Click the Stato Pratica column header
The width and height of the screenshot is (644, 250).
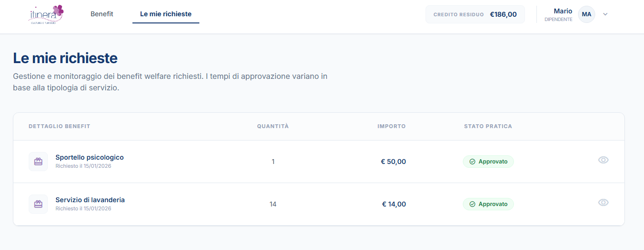[488, 126]
